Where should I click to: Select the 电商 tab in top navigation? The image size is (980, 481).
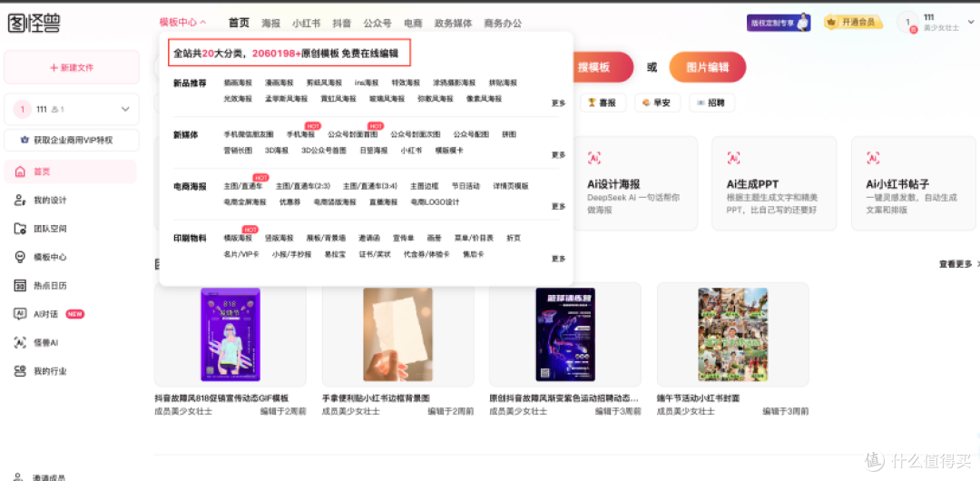pyautogui.click(x=413, y=24)
